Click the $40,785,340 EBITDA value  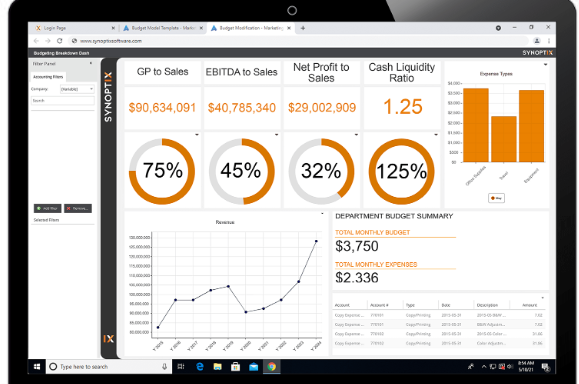pos(242,108)
